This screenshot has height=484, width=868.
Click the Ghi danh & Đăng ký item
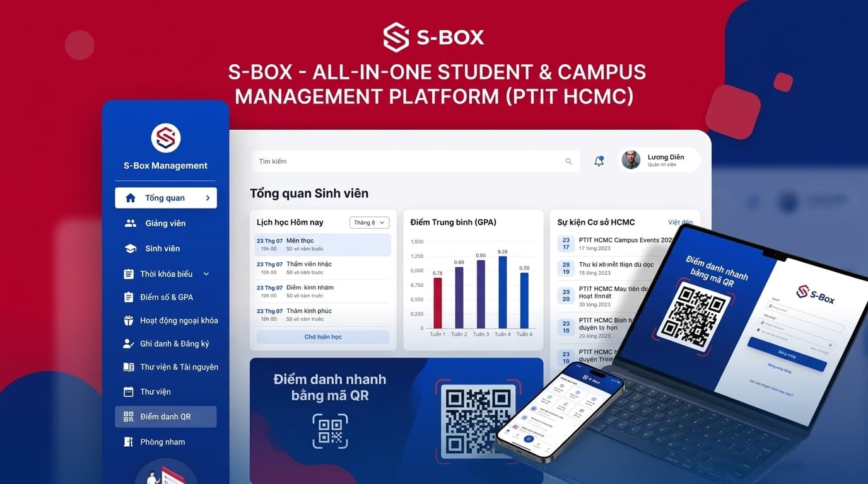pos(166,343)
